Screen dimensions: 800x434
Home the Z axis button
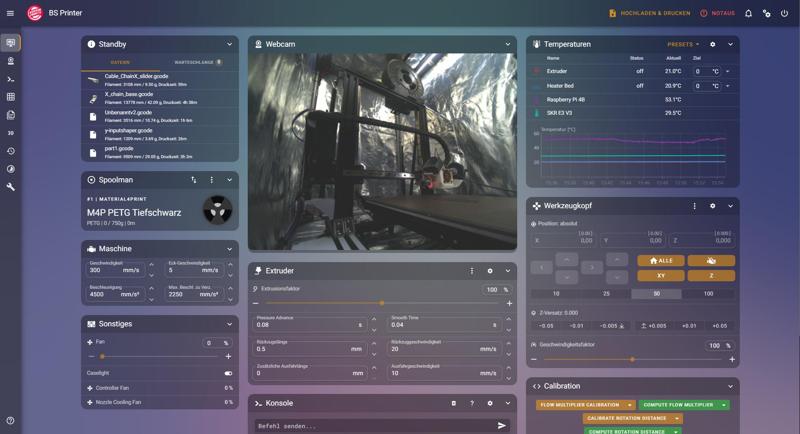click(x=711, y=275)
